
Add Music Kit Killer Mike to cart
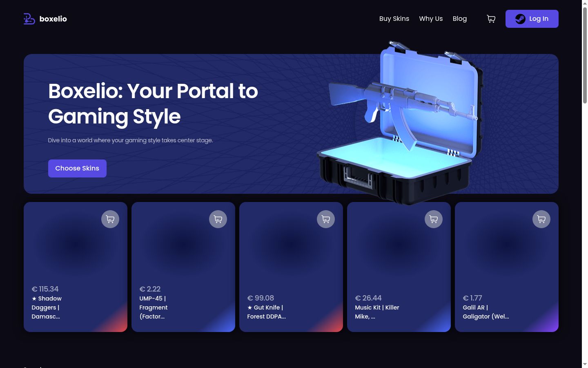[x=434, y=219]
